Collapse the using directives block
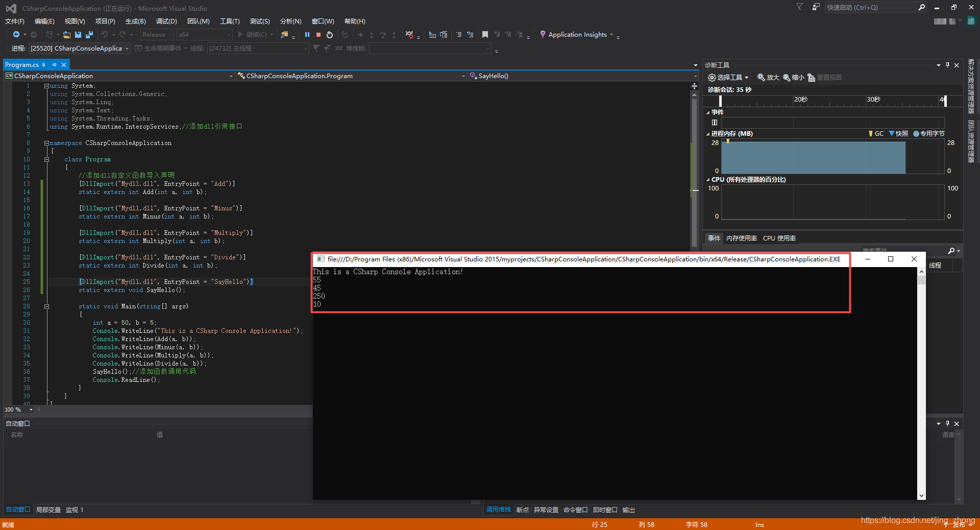This screenshot has width=980, height=530. pyautogui.click(x=46, y=86)
